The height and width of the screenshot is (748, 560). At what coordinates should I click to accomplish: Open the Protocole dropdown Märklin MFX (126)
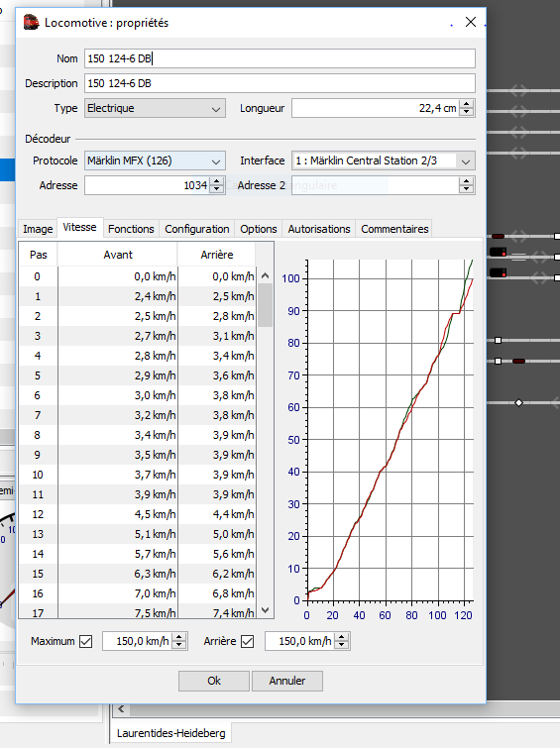click(155, 160)
